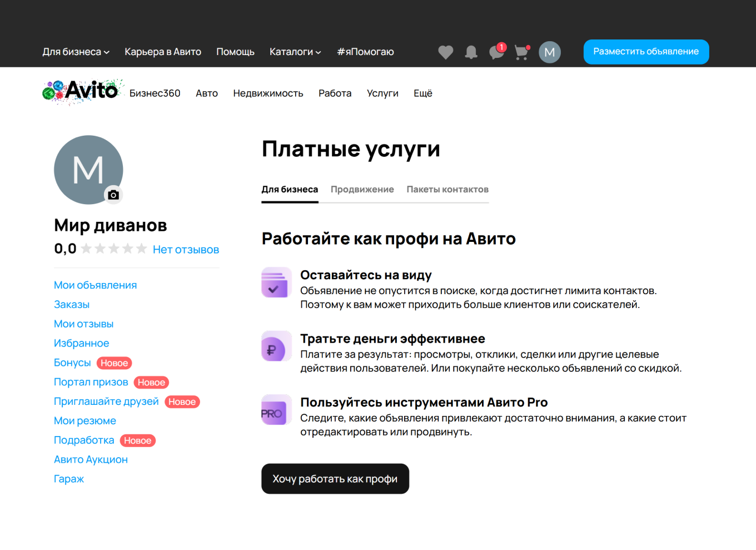Screen dimensions: 756x550
Task: Expand the Каталоги dropdown
Action: [295, 52]
